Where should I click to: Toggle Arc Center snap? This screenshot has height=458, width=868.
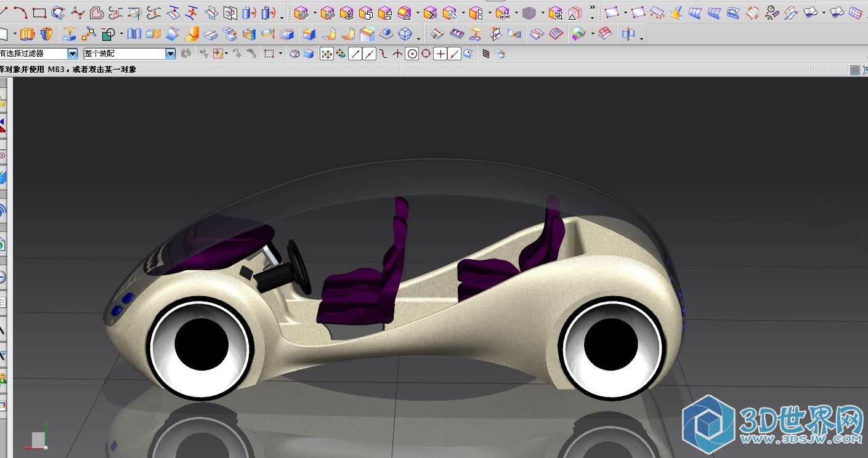412,54
